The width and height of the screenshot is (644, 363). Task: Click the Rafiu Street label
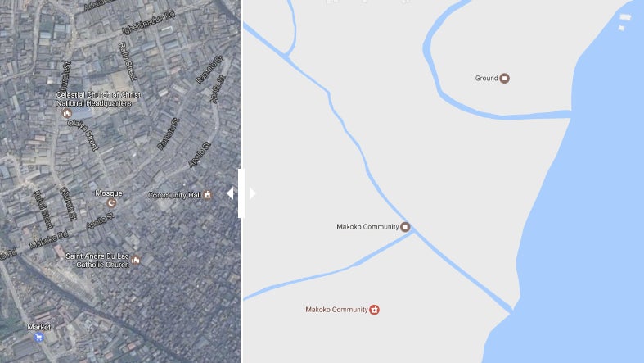[128, 61]
